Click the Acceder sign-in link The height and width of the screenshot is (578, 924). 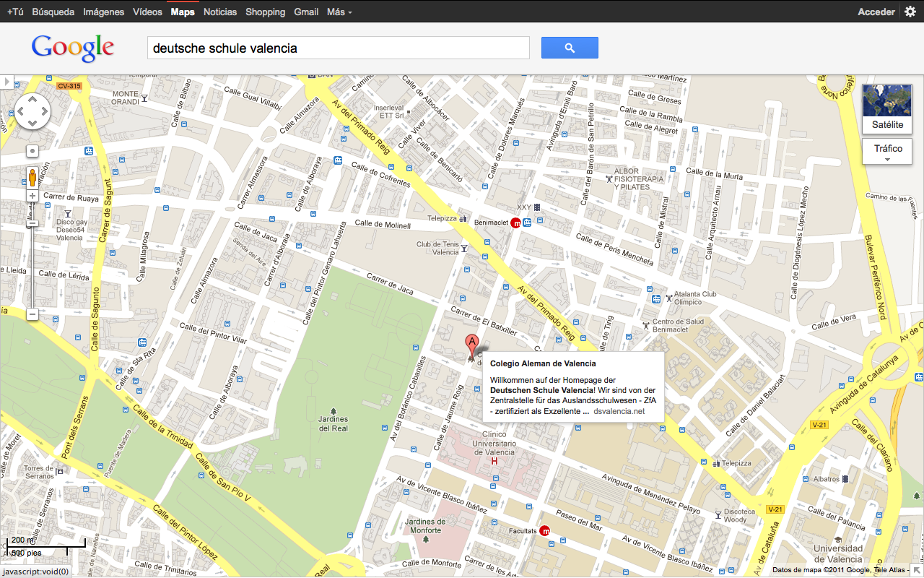coord(876,12)
